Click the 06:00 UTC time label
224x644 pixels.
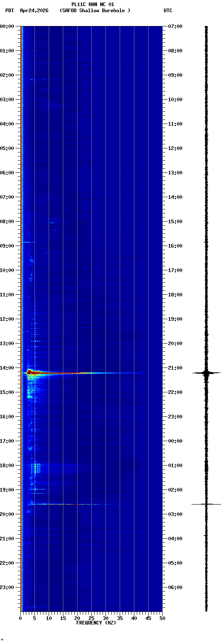point(175,587)
